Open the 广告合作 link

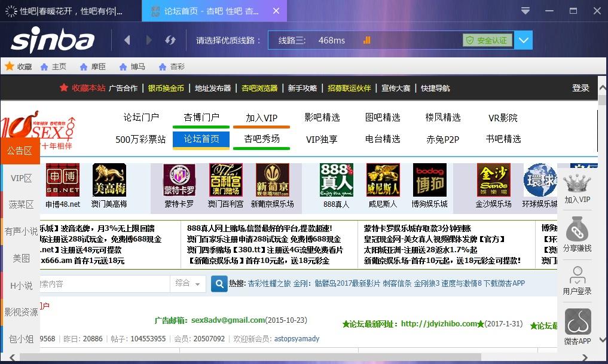[x=123, y=88]
